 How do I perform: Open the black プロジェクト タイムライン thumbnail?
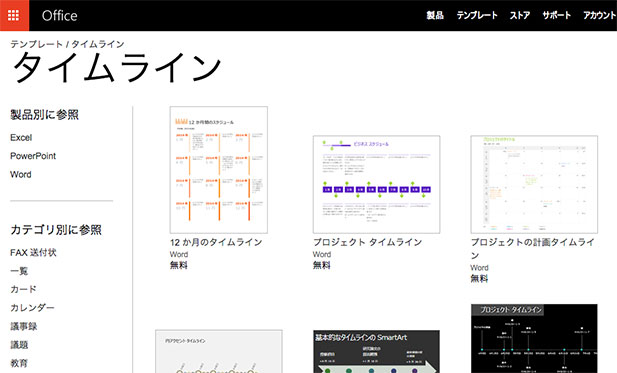[534, 338]
